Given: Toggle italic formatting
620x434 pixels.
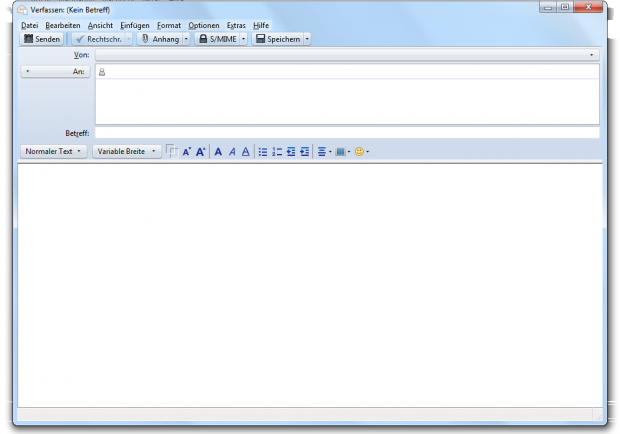Looking at the screenshot, I should [232, 151].
